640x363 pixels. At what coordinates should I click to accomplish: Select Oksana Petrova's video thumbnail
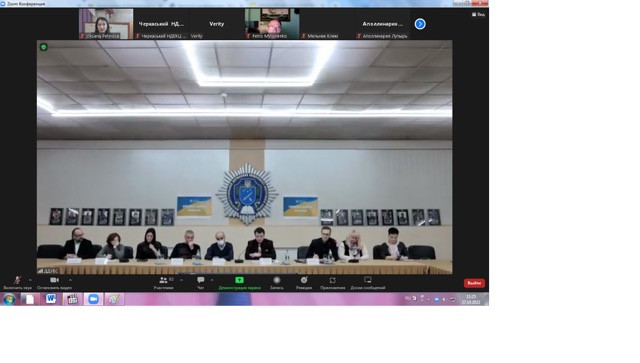pyautogui.click(x=106, y=24)
